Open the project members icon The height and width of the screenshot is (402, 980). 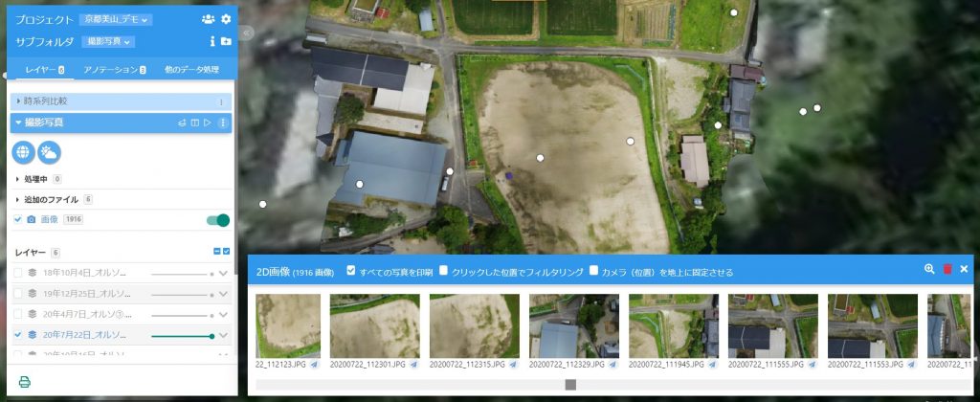(208, 19)
